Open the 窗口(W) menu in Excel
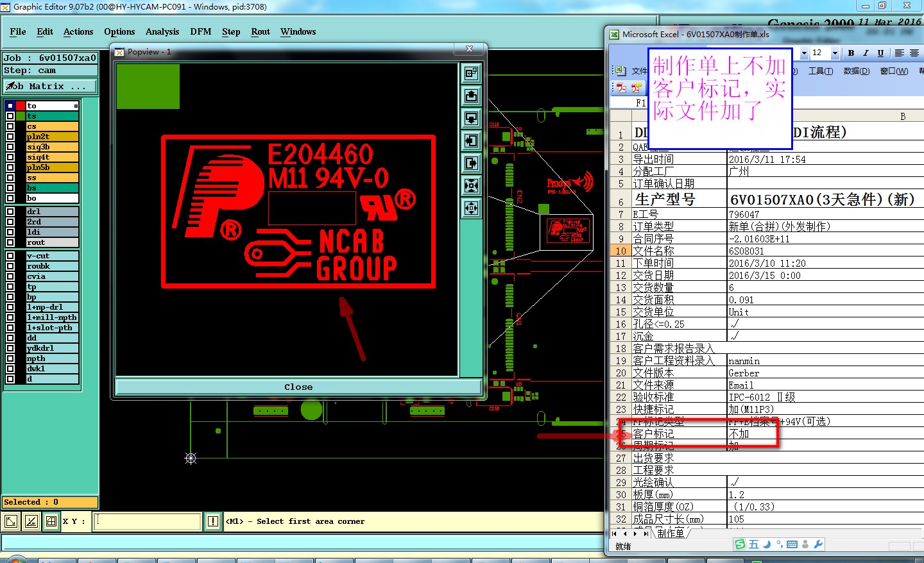Image resolution: width=924 pixels, height=563 pixels. click(894, 71)
